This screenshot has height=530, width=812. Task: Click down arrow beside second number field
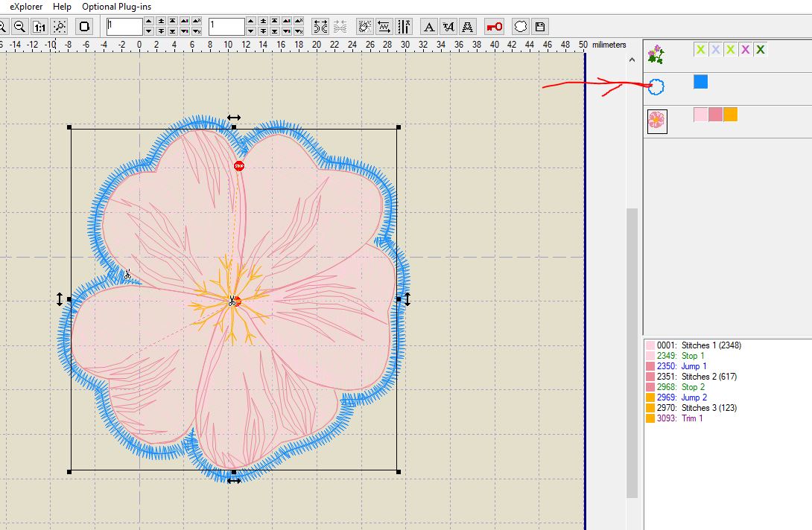(x=251, y=32)
